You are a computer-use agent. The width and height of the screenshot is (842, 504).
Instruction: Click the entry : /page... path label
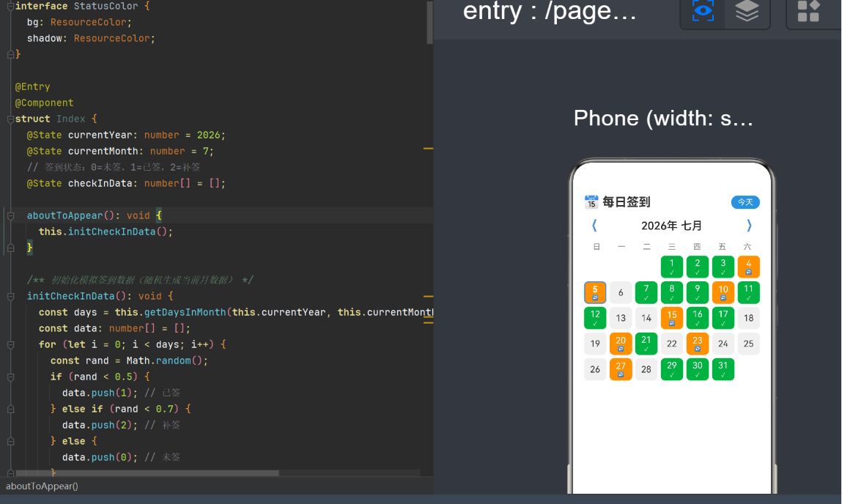point(550,11)
